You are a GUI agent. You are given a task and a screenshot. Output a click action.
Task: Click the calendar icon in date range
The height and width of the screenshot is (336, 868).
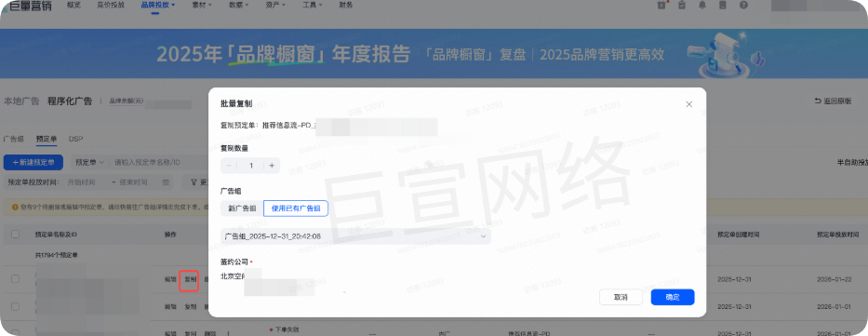pyautogui.click(x=167, y=182)
